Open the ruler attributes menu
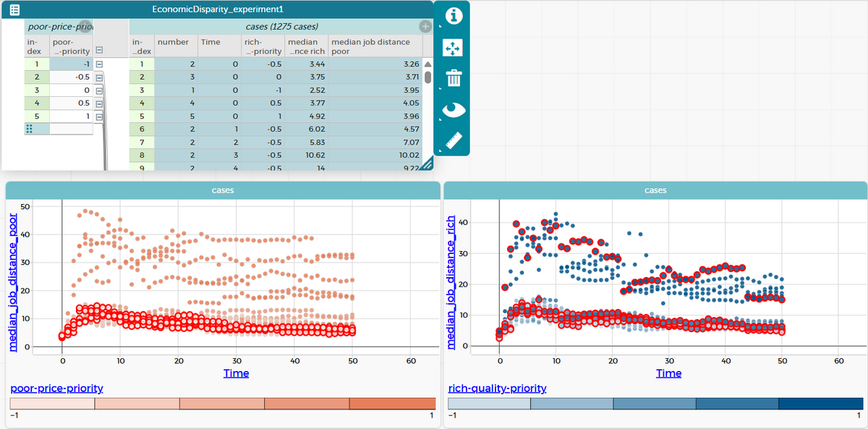This screenshot has height=429, width=868. 454,139
